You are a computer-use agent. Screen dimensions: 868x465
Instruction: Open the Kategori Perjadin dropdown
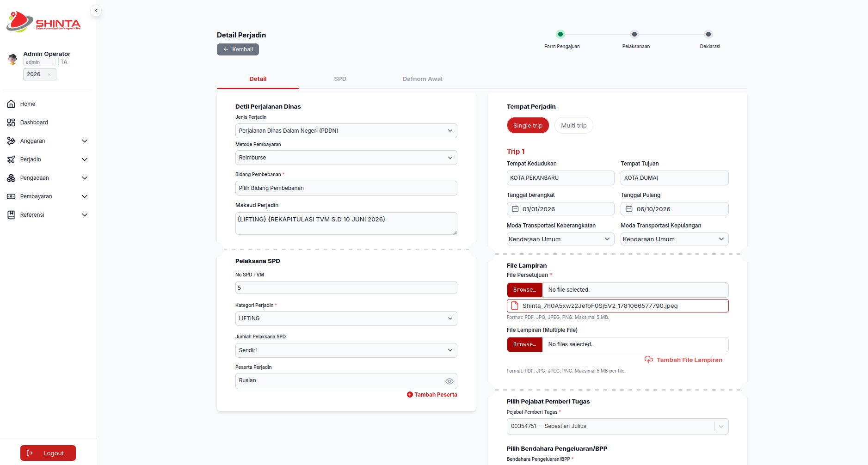[346, 318]
